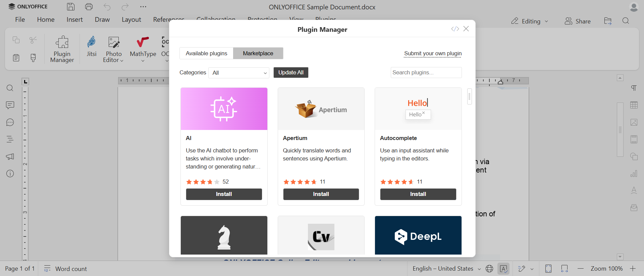Click the Plugin Manager scrollbar handle

click(x=470, y=96)
